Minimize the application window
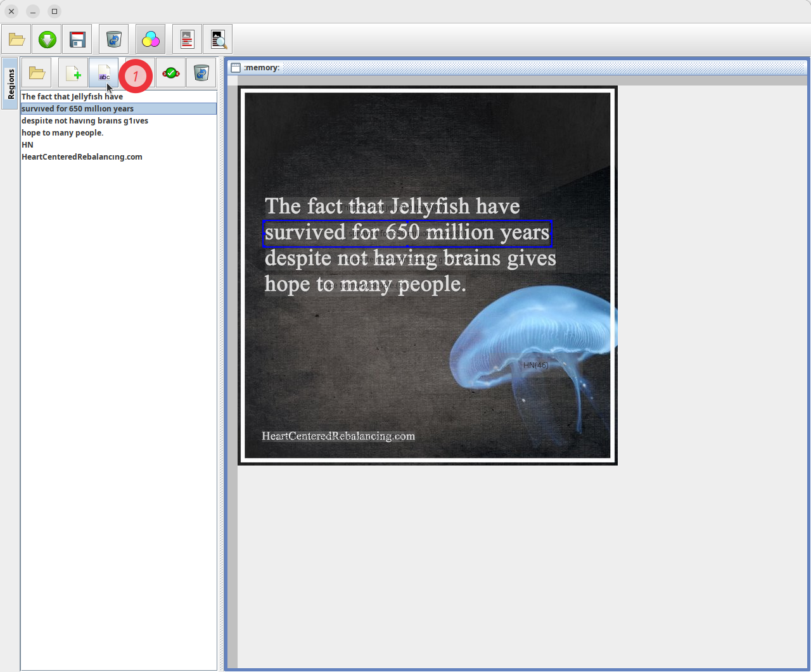This screenshot has width=811, height=672. pyautogui.click(x=33, y=11)
